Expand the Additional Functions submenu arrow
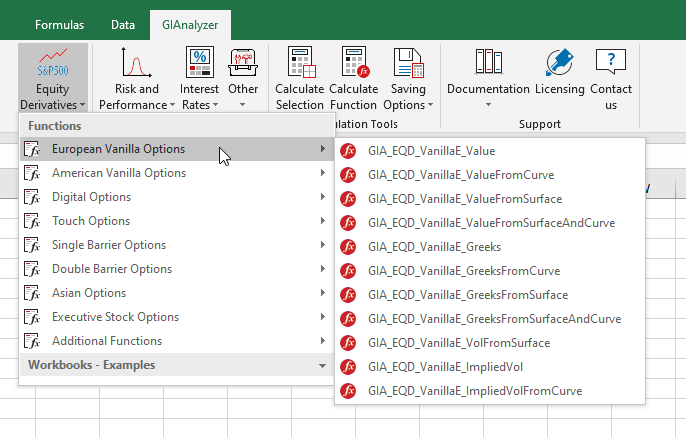The width and height of the screenshot is (686, 437). (322, 340)
